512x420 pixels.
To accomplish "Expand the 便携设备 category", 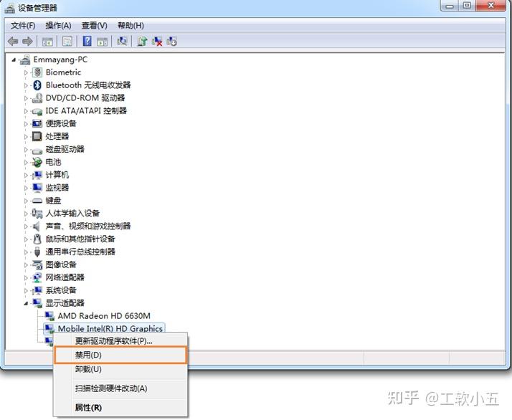I will [26, 124].
